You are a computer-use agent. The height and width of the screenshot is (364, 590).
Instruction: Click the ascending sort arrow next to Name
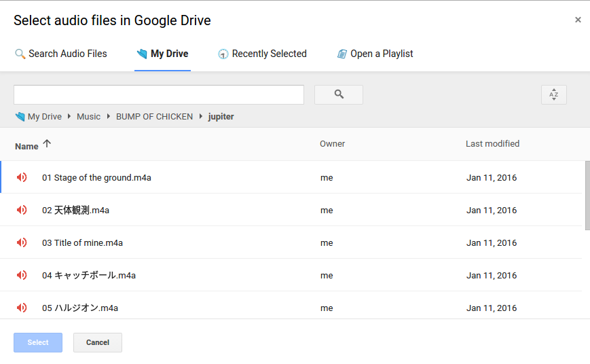(x=47, y=143)
